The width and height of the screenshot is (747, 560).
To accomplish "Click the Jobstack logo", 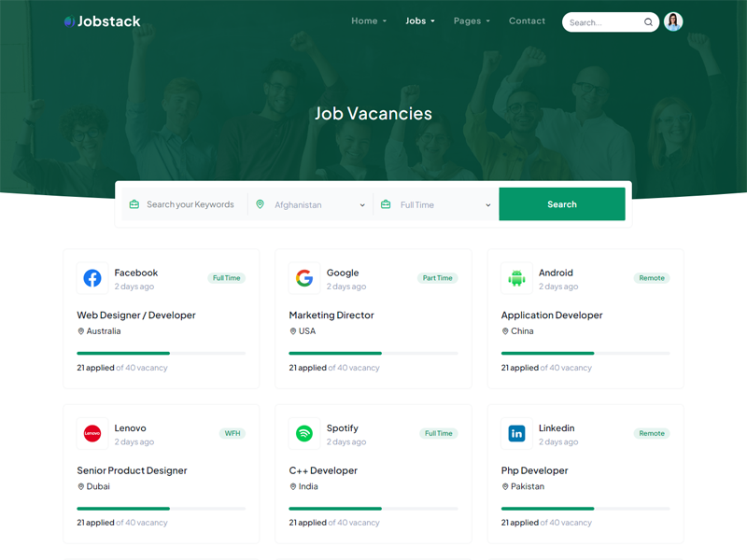I will 103,21.
